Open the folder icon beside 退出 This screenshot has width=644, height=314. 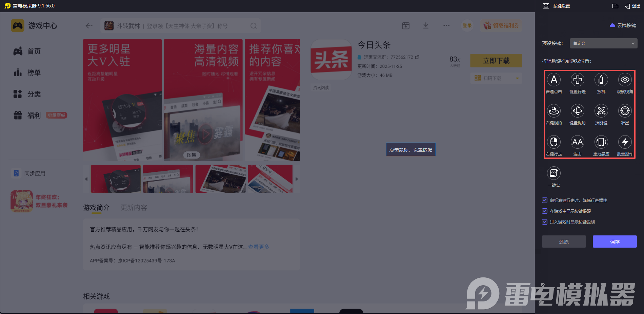click(616, 6)
